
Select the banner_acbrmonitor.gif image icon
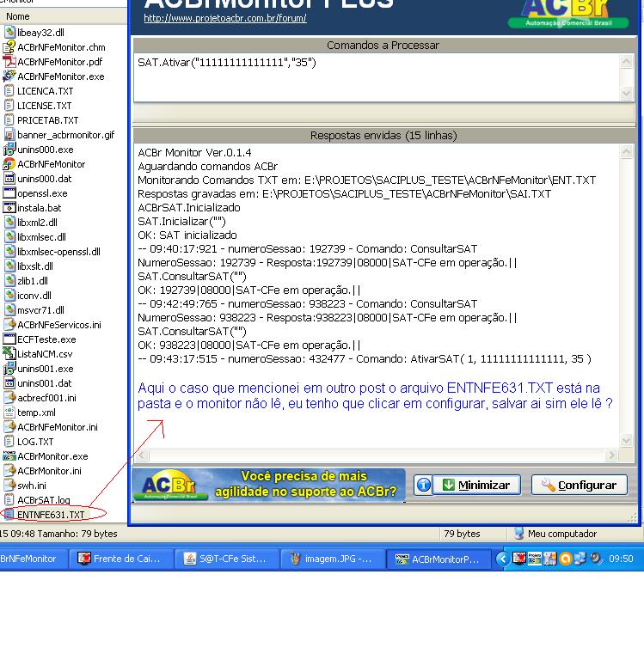[x=9, y=135]
